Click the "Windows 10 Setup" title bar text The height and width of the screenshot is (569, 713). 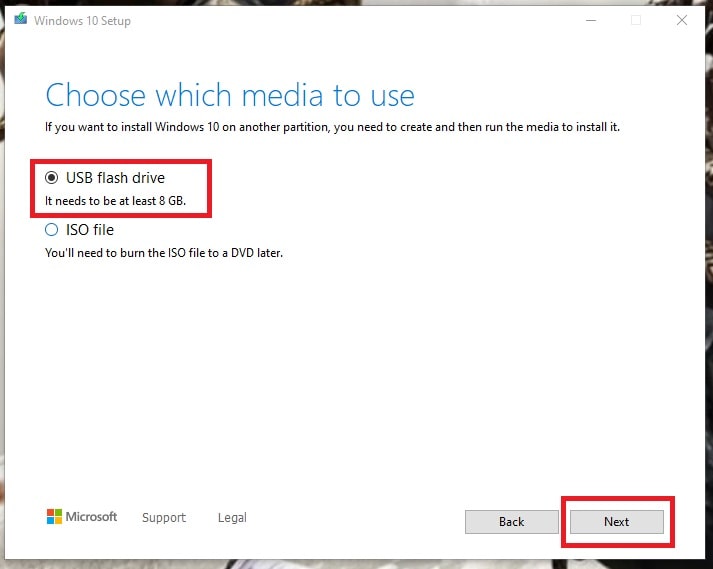84,20
